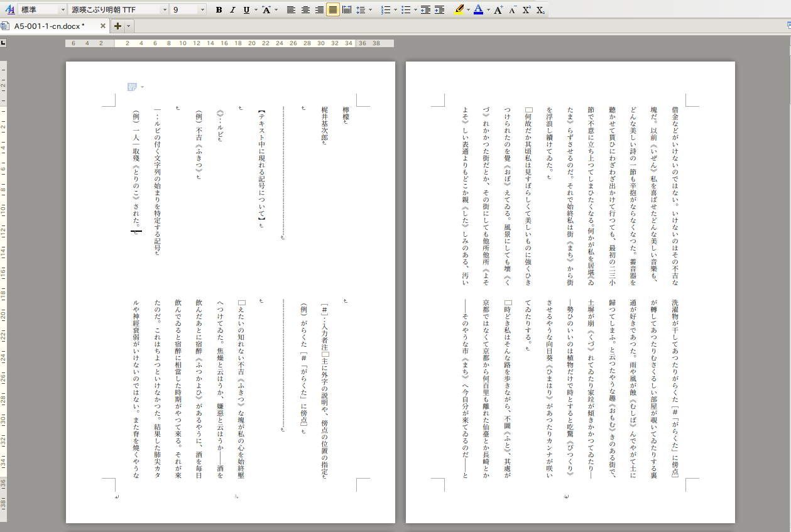Click the right page line starting 借金などが
The image size is (791, 532).
675,195
